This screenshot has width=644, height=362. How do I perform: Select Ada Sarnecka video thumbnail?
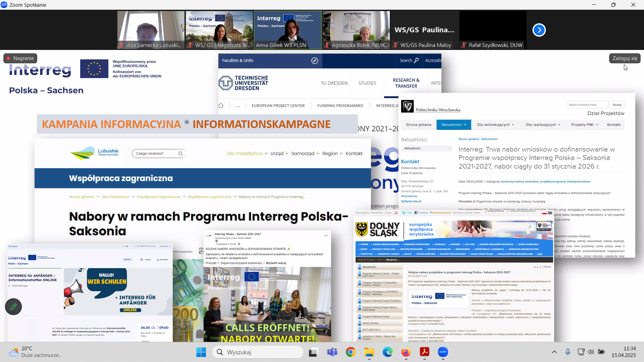pyautogui.click(x=151, y=30)
